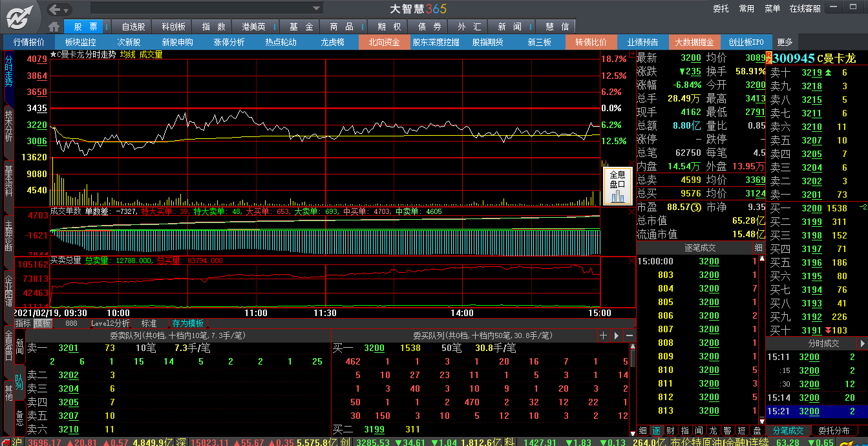This screenshot has width=868, height=446.
Task: Click the play arrow in the queue panel
Action: [617, 335]
